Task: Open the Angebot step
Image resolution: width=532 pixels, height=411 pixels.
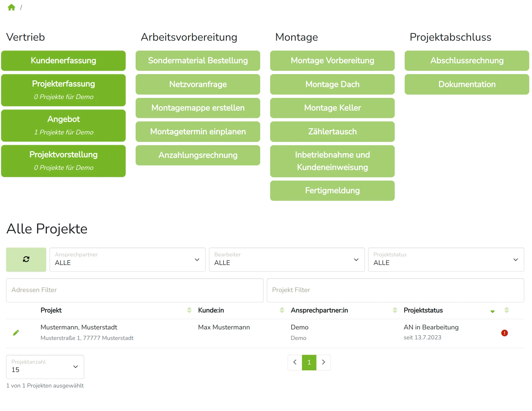Action: [x=63, y=126]
